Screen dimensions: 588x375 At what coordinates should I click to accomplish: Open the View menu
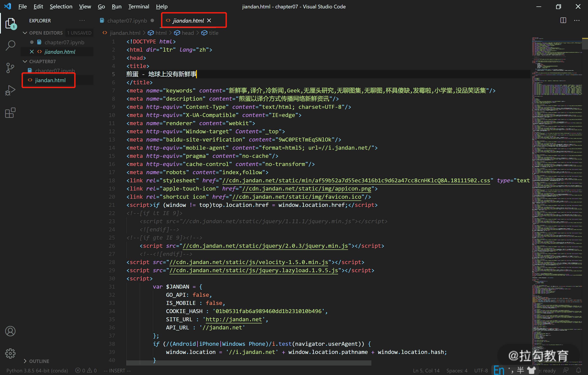(85, 7)
